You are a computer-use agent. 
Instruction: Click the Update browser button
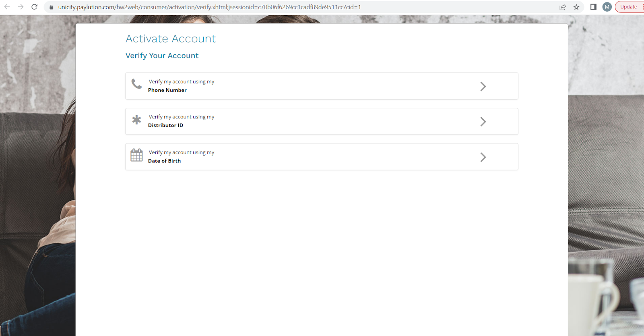coord(629,7)
